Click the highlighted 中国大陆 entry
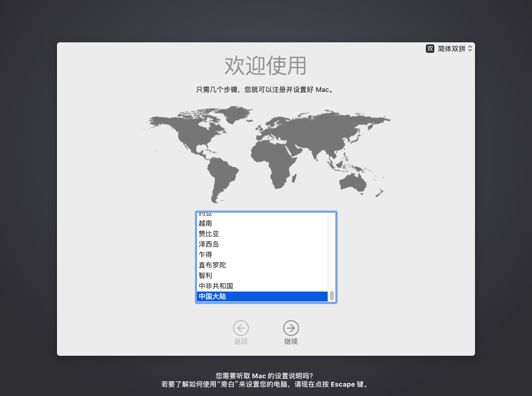Viewport: 532px width, 396px height. pyautogui.click(x=212, y=296)
